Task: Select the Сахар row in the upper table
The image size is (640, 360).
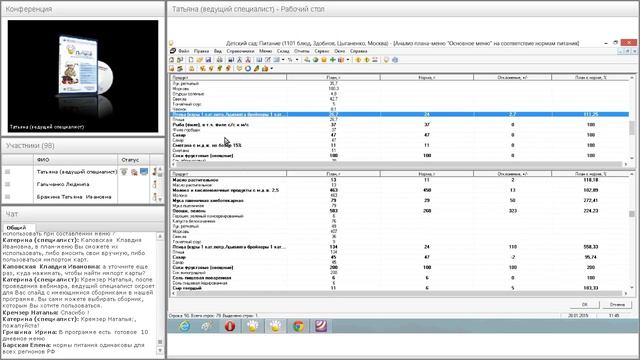Action: pyautogui.click(x=399, y=135)
